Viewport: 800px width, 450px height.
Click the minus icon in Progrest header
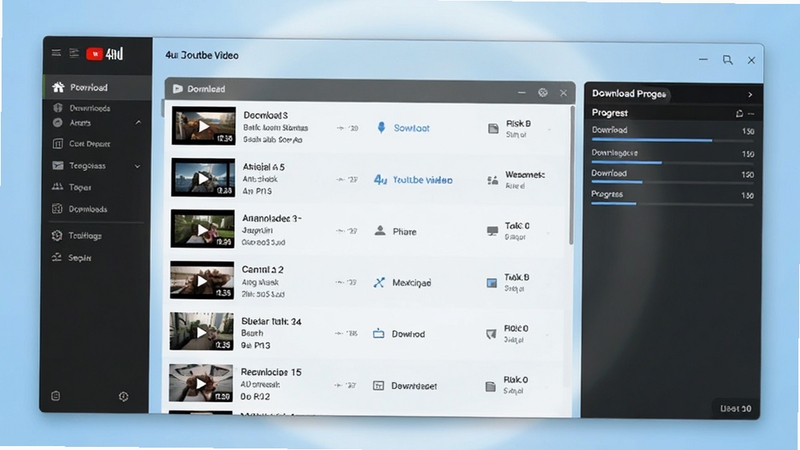click(x=751, y=114)
